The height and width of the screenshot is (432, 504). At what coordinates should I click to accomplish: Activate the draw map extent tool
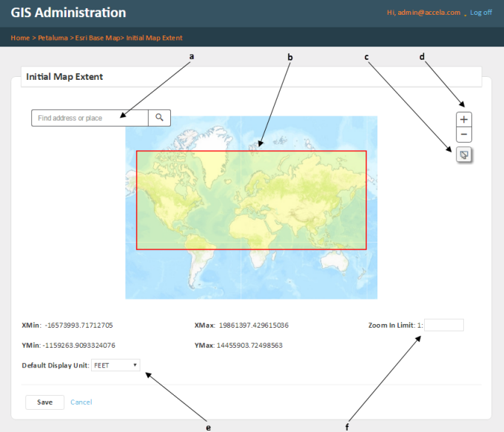pyautogui.click(x=464, y=154)
